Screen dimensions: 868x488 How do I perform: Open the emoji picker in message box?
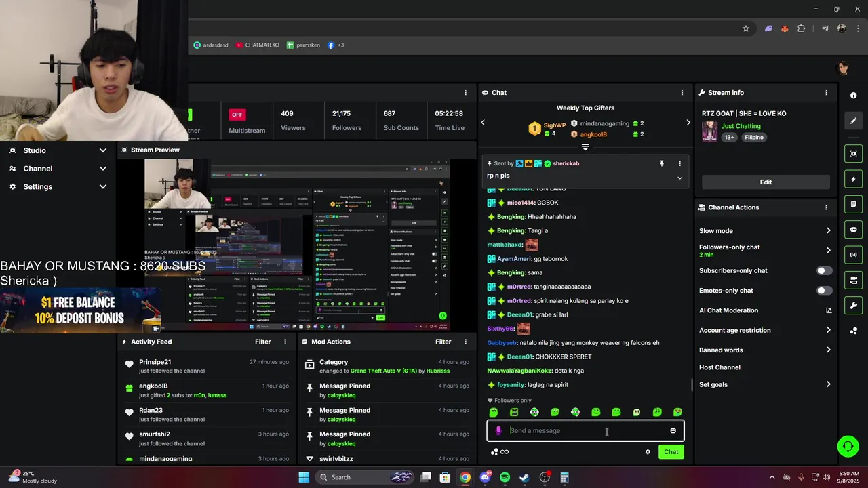point(673,430)
